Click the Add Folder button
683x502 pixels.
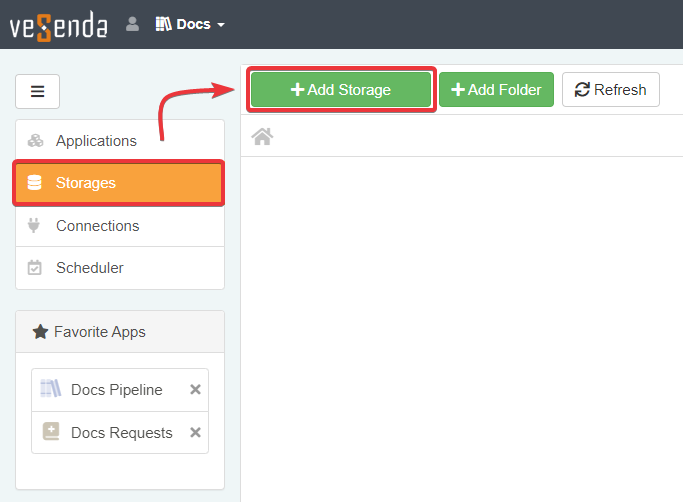496,90
